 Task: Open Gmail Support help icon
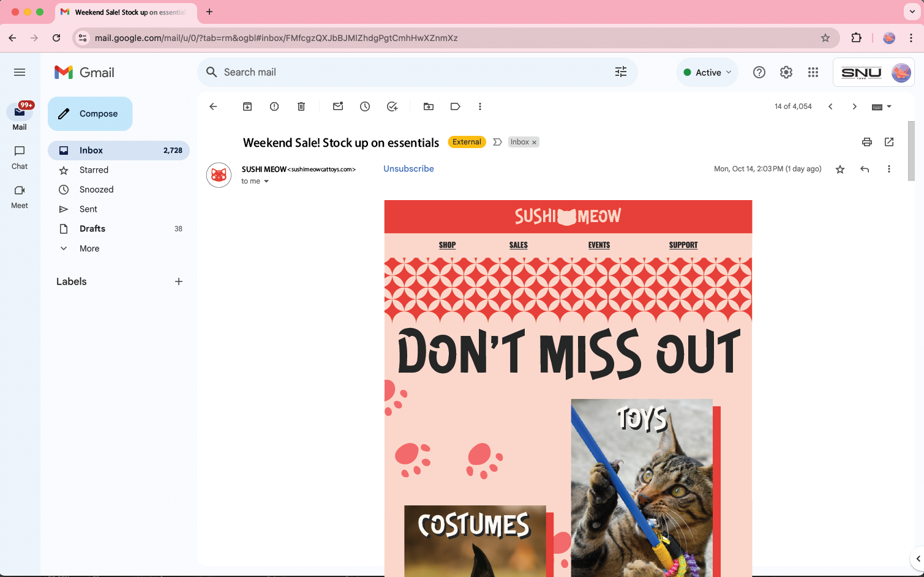pos(759,72)
